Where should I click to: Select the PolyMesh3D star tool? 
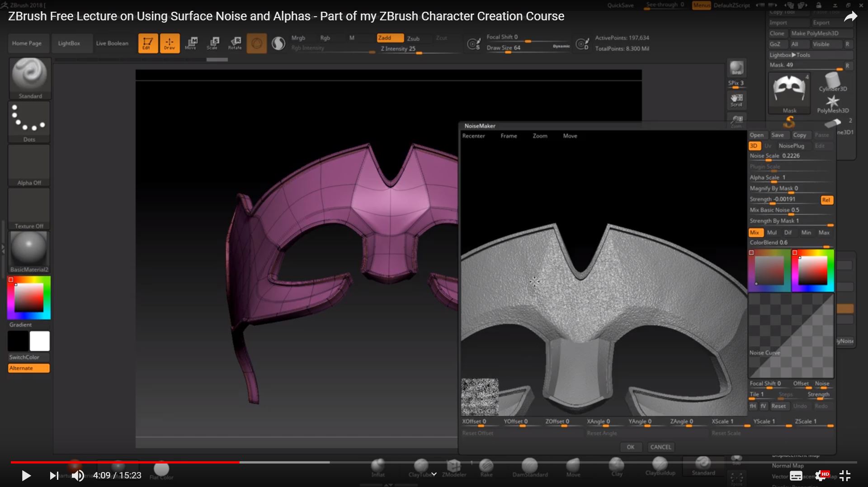coord(833,104)
